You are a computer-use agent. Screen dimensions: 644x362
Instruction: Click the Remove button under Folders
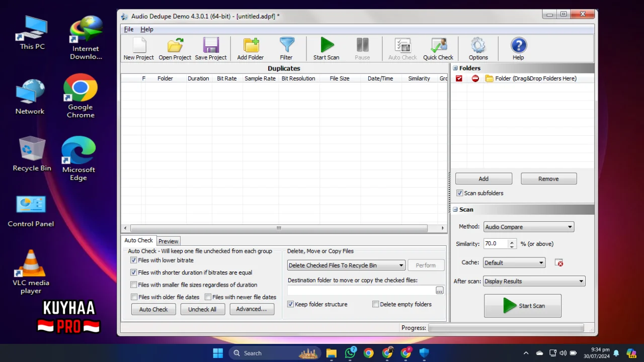click(x=548, y=178)
